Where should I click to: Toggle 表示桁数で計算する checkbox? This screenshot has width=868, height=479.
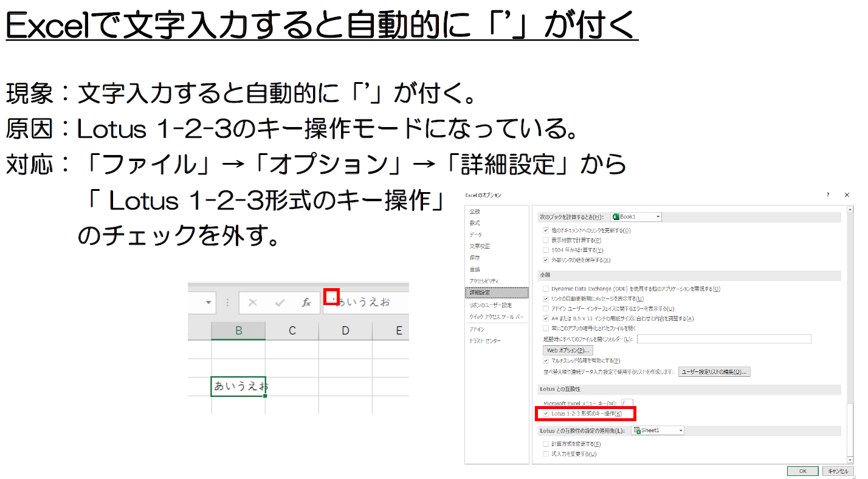point(545,240)
